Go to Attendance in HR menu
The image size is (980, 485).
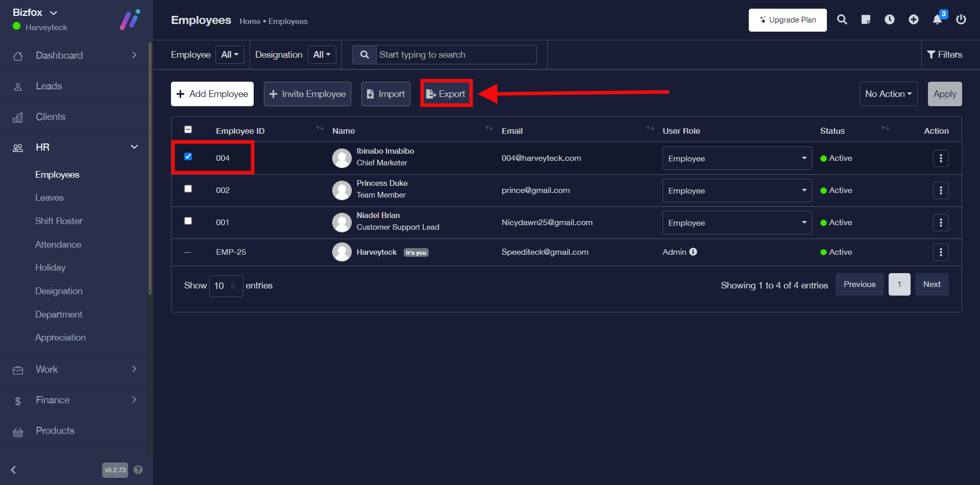[58, 245]
